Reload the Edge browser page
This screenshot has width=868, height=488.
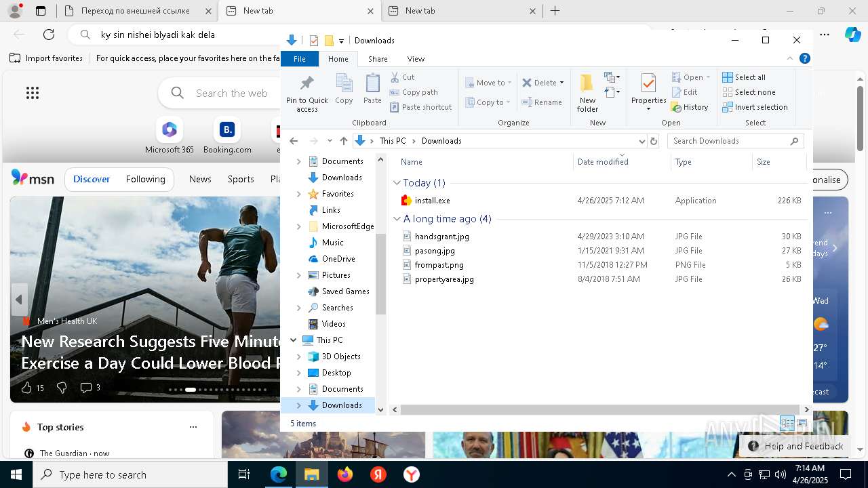pyautogui.click(x=49, y=35)
